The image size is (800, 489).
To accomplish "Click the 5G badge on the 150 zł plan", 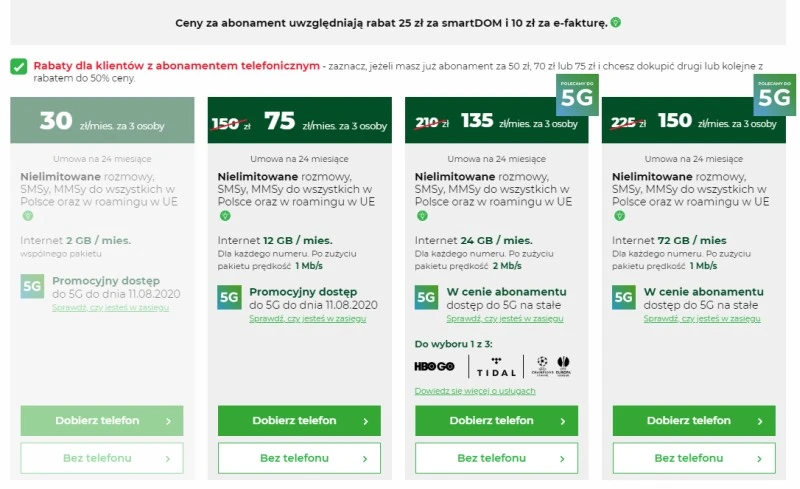I will (774, 96).
